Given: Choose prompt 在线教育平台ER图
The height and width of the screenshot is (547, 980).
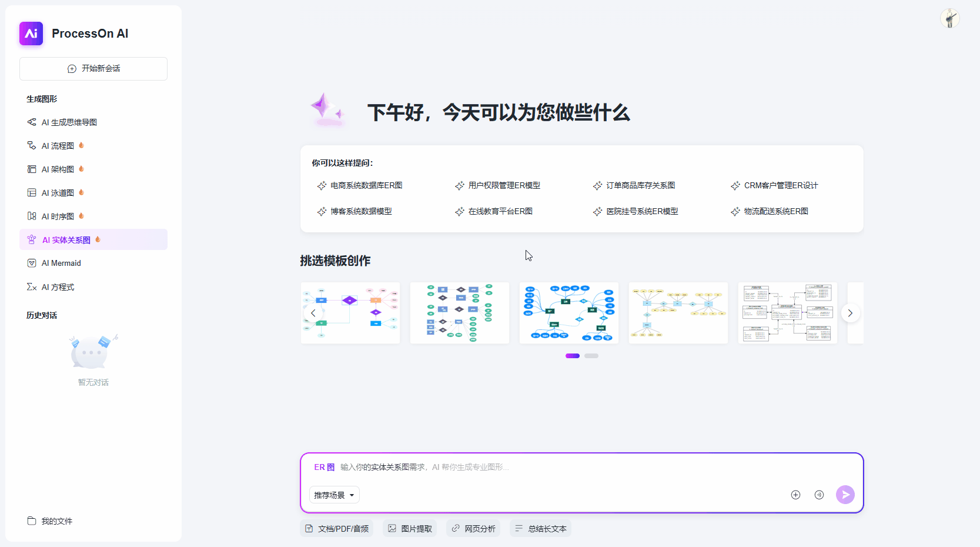Looking at the screenshot, I should pos(494,211).
